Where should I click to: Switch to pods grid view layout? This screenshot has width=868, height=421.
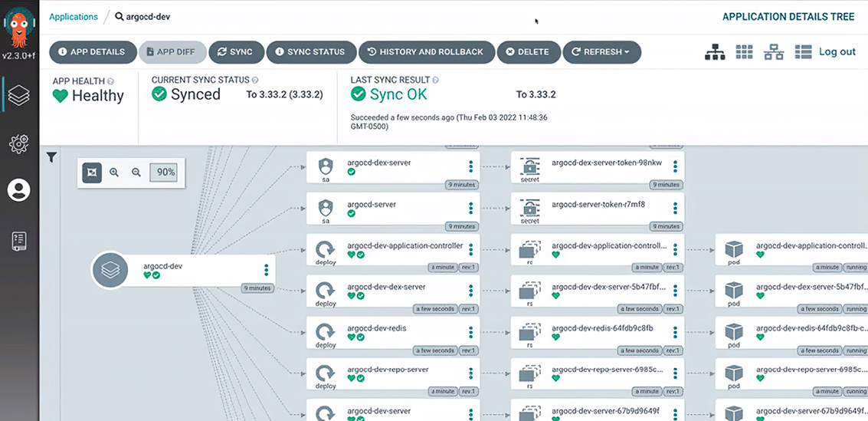[x=745, y=51]
